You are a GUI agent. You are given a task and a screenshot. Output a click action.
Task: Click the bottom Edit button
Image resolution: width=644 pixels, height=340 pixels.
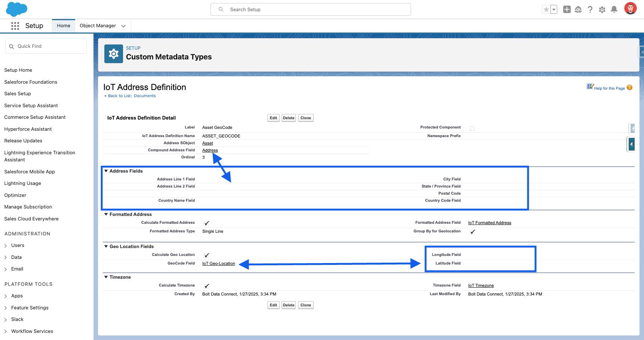273,305
